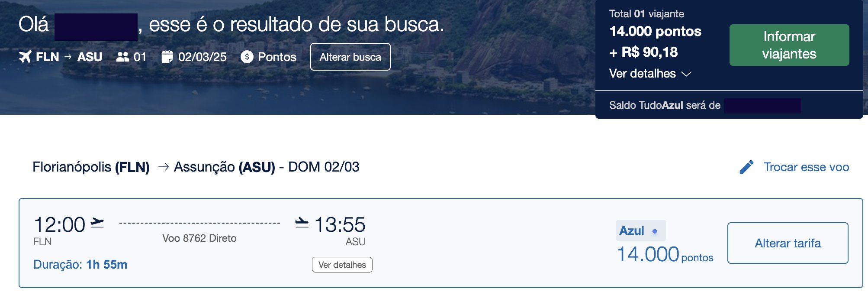This screenshot has width=868, height=292.
Task: Click the airplane icon beside FLN
Action: pos(25,57)
